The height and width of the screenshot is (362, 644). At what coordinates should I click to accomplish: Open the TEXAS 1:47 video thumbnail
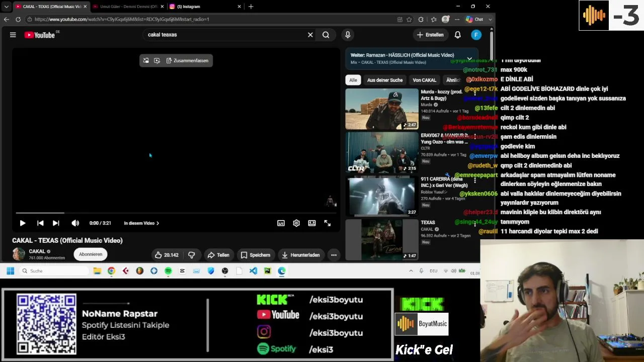point(382,239)
